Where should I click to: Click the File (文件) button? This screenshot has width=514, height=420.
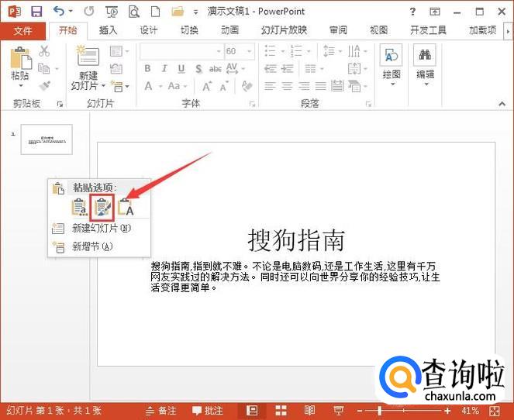tap(23, 30)
